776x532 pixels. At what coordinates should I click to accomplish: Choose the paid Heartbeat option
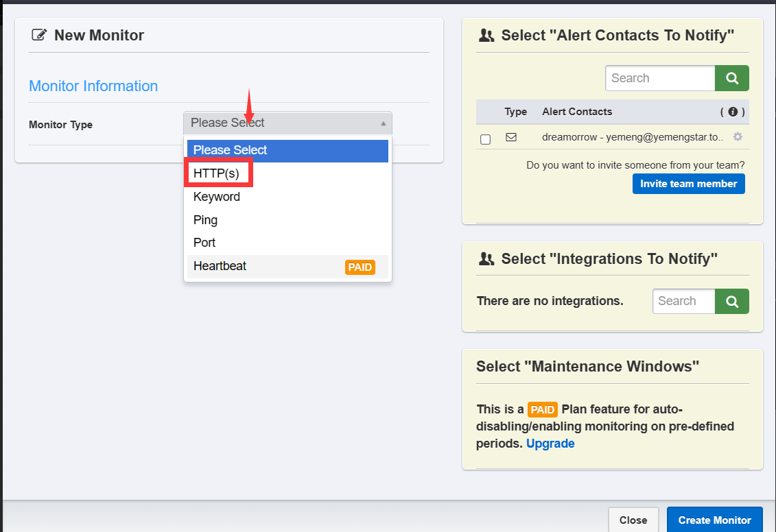click(x=220, y=266)
